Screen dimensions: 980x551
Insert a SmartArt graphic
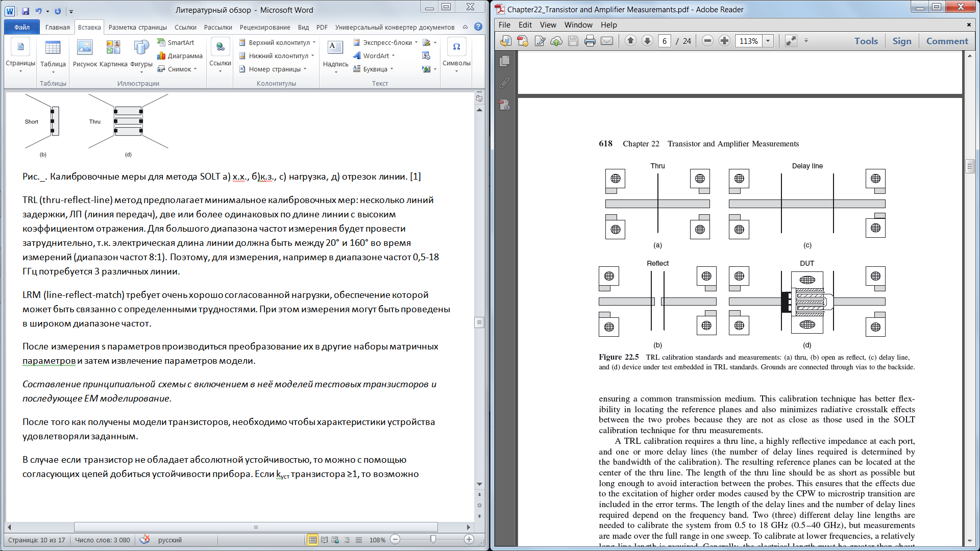coord(176,42)
